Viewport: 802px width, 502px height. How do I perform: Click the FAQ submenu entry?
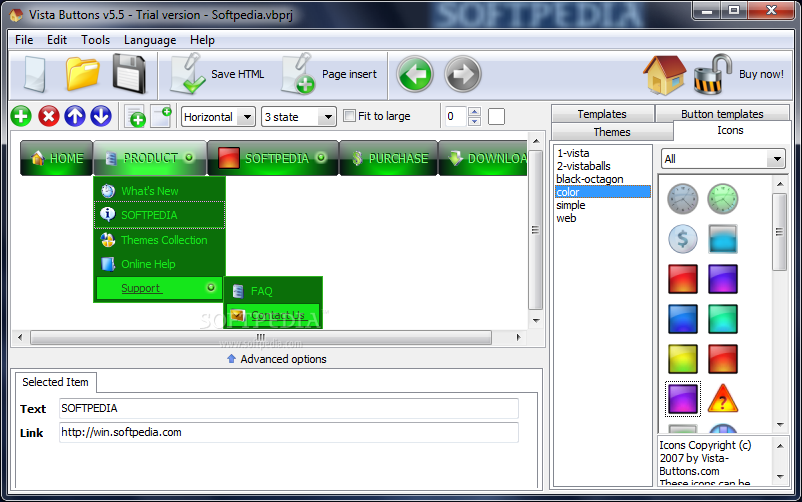click(273, 291)
